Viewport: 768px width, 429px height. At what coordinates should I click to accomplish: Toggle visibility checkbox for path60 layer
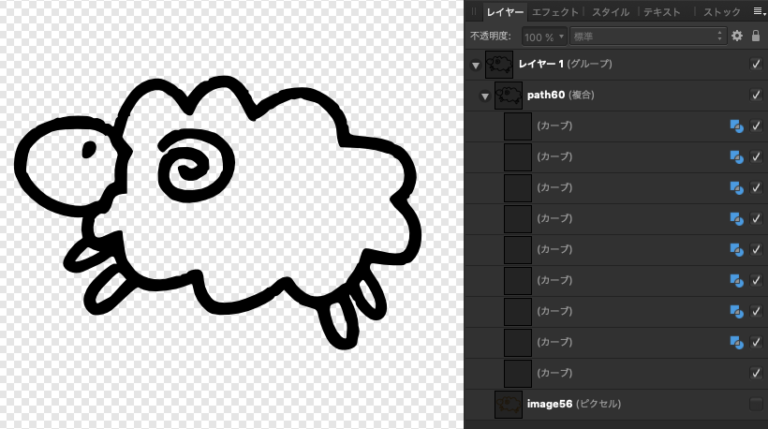coord(756,96)
